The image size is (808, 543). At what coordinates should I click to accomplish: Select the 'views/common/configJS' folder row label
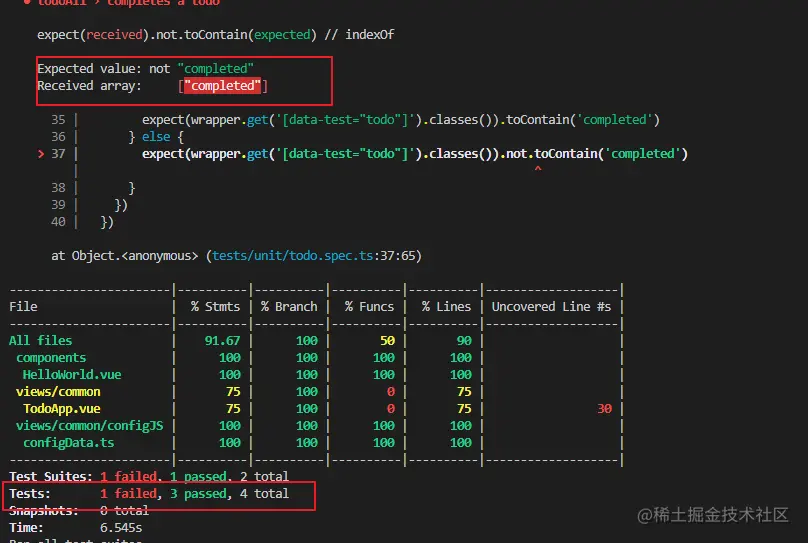[90, 426]
